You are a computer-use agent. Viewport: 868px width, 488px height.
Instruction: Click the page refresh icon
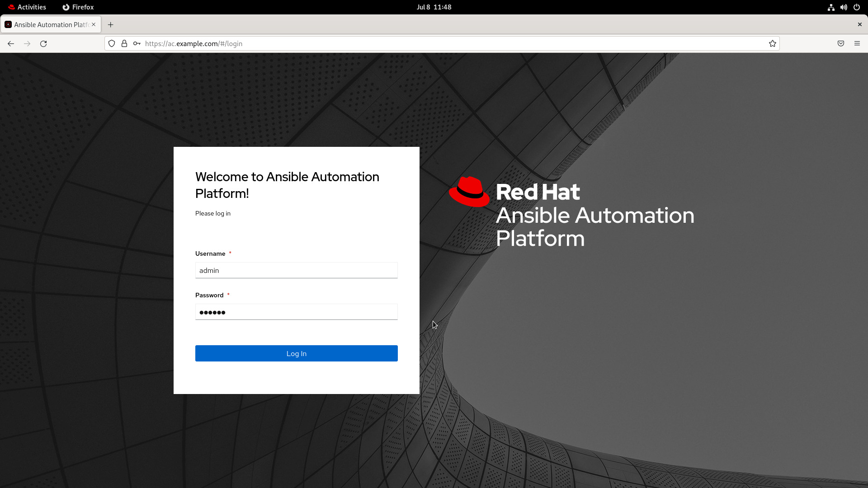click(43, 43)
